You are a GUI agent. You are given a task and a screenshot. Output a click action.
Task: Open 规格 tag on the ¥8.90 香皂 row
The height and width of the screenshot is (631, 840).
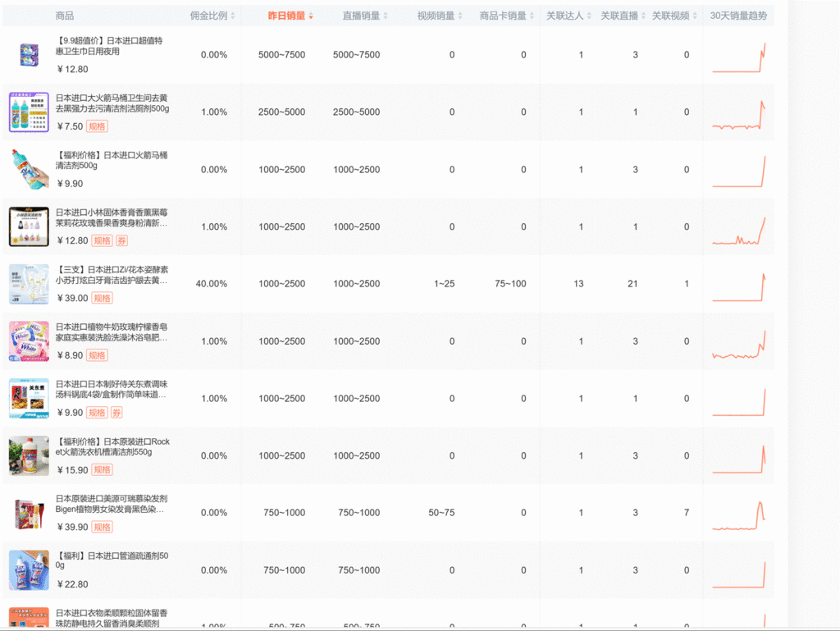pyautogui.click(x=97, y=355)
